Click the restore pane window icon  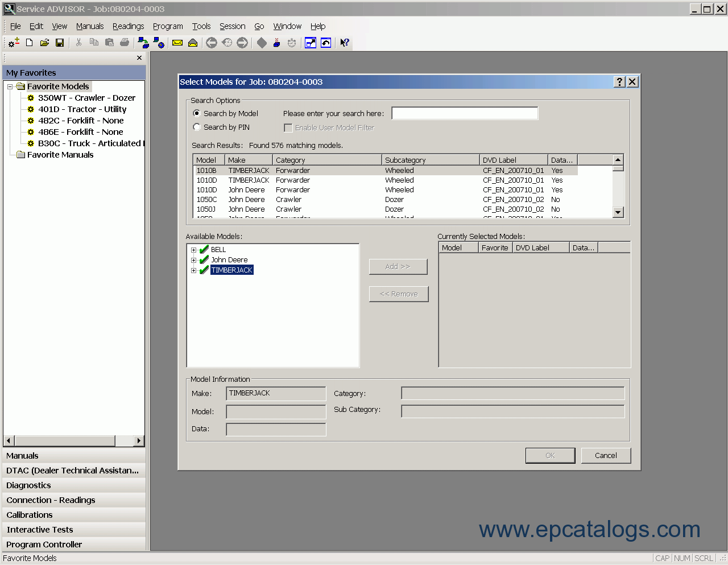326,43
